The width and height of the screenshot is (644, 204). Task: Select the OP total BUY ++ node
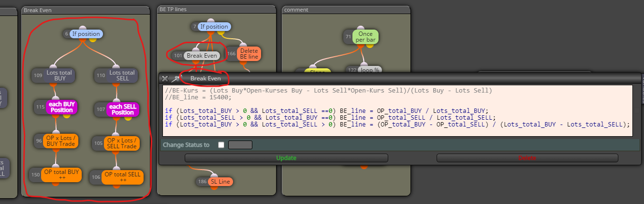[x=55, y=175]
